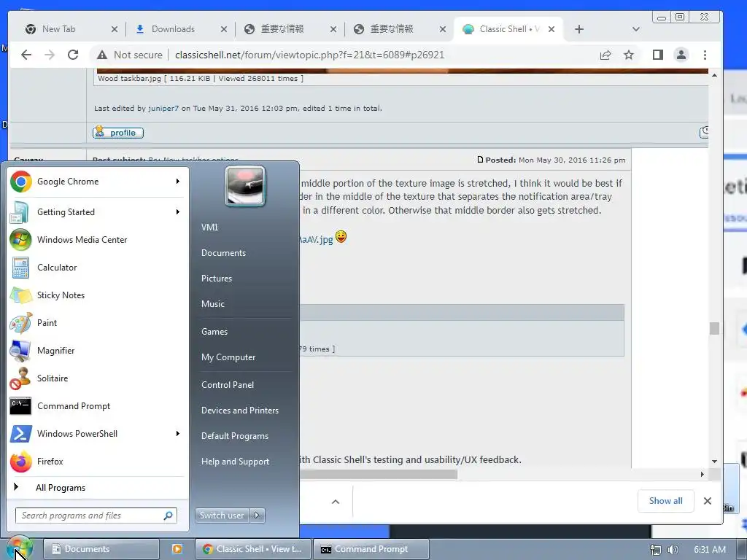747x560 pixels.
Task: Close the downloads bar
Action: tap(708, 501)
